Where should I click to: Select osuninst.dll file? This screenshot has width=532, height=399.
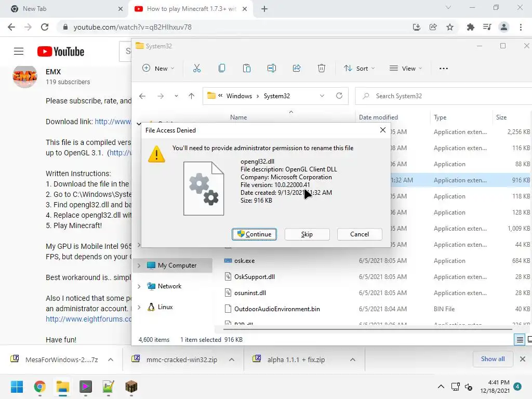(250, 293)
